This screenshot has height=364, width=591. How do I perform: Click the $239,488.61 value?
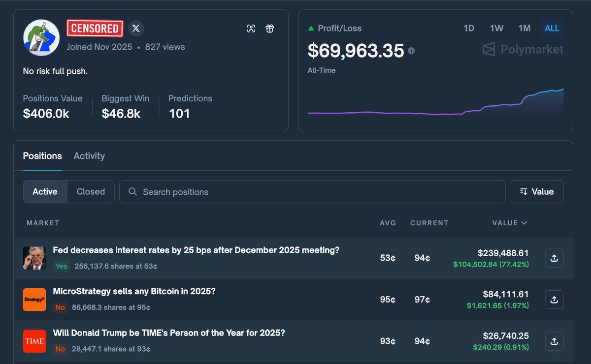pos(503,253)
